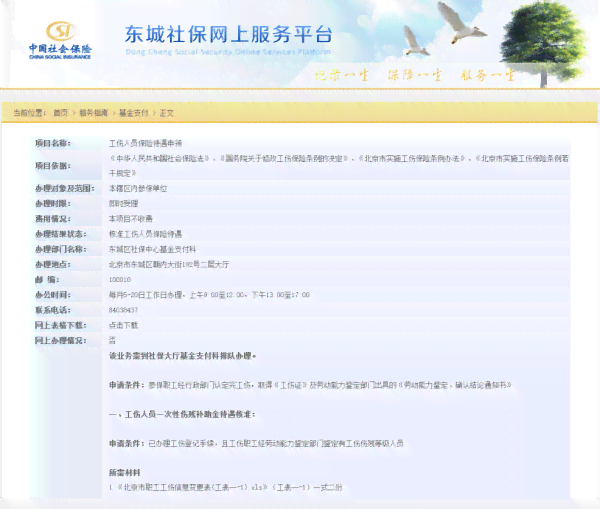Select the address 北京市东城区朝内大街192号二层大厅

[x=169, y=264]
